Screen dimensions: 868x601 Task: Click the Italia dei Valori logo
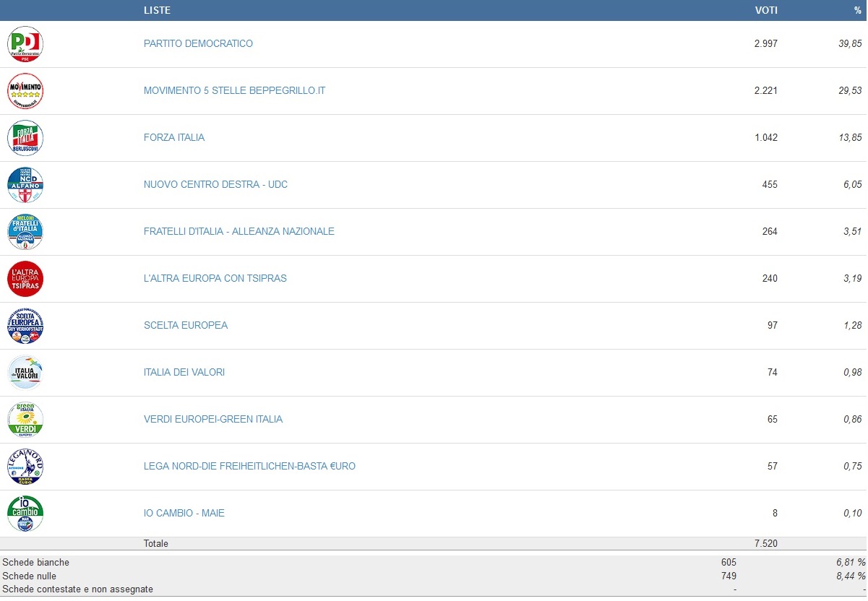[x=25, y=373]
